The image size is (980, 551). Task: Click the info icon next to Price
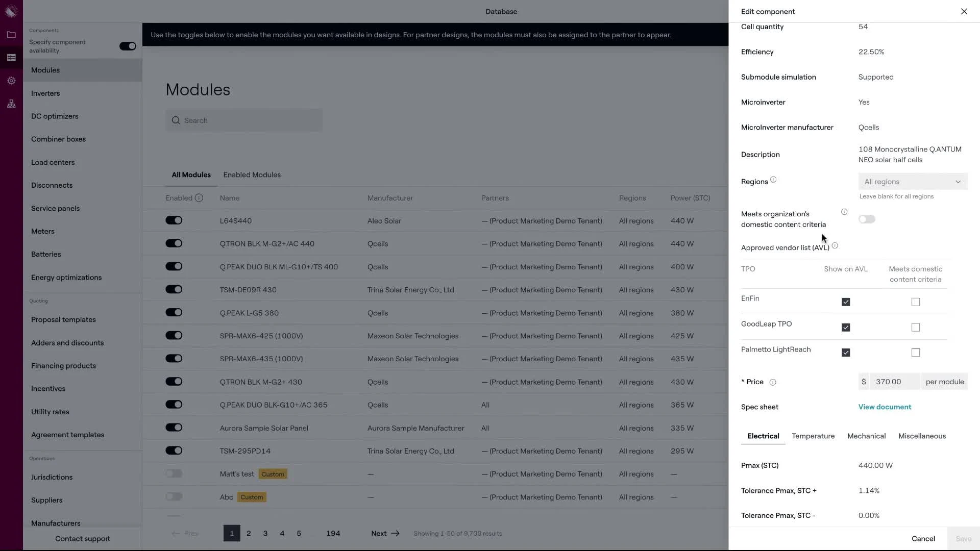click(773, 382)
